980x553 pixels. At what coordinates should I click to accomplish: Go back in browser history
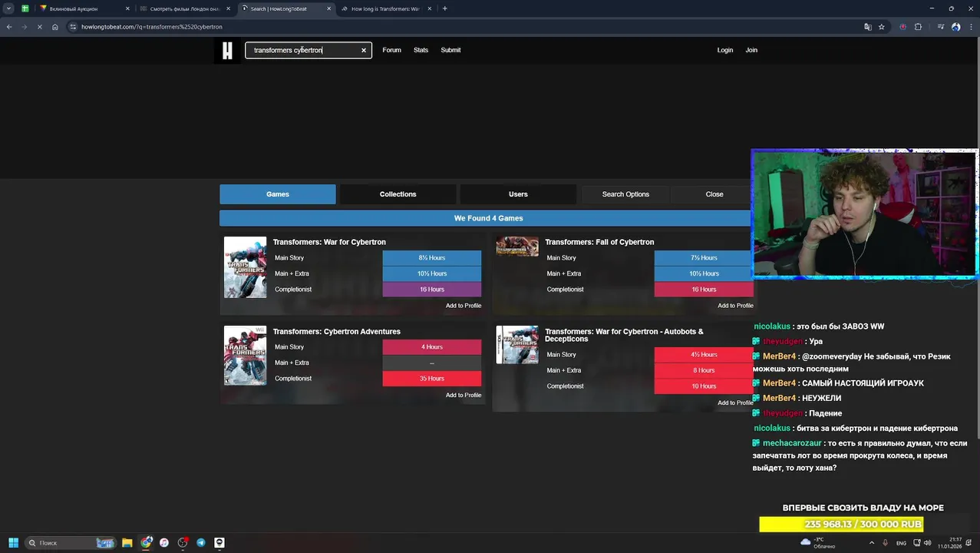point(9,27)
